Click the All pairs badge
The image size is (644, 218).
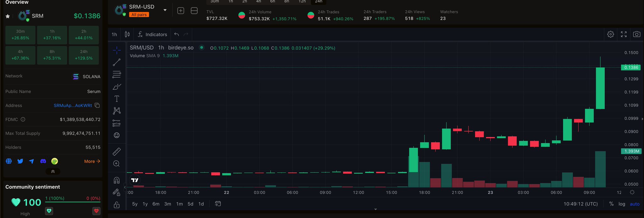139,14
